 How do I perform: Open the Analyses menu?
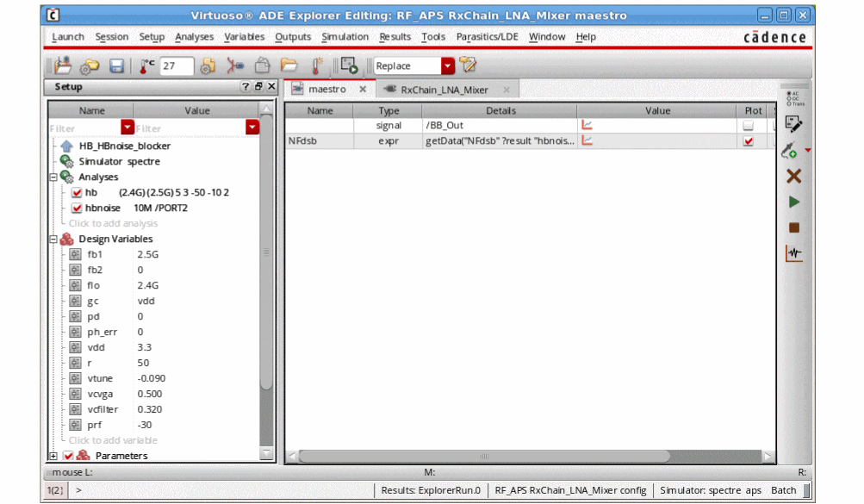tap(194, 37)
